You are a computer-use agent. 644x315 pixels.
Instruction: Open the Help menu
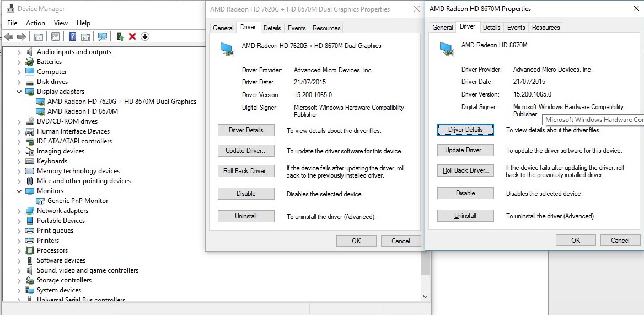(x=83, y=23)
